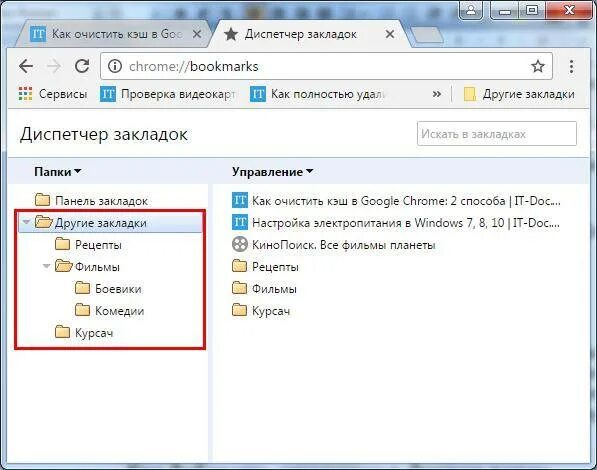
Task: Select the Курсач folder in the tree
Action: 84,333
